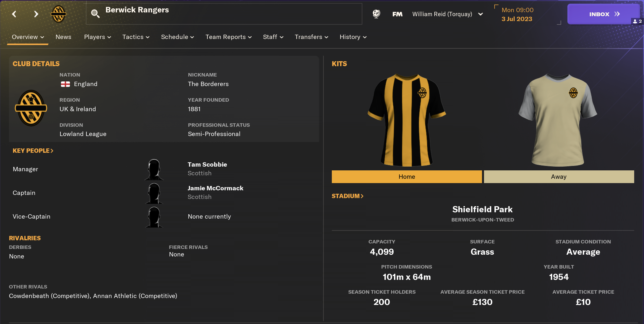Select the Away kit colour bar
Screen dimensions: 644x324
click(x=559, y=177)
